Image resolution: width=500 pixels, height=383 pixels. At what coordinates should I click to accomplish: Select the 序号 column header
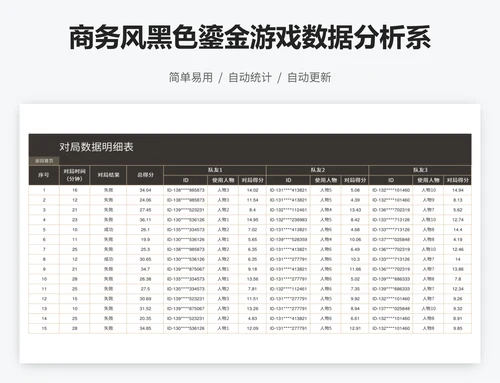(x=44, y=175)
